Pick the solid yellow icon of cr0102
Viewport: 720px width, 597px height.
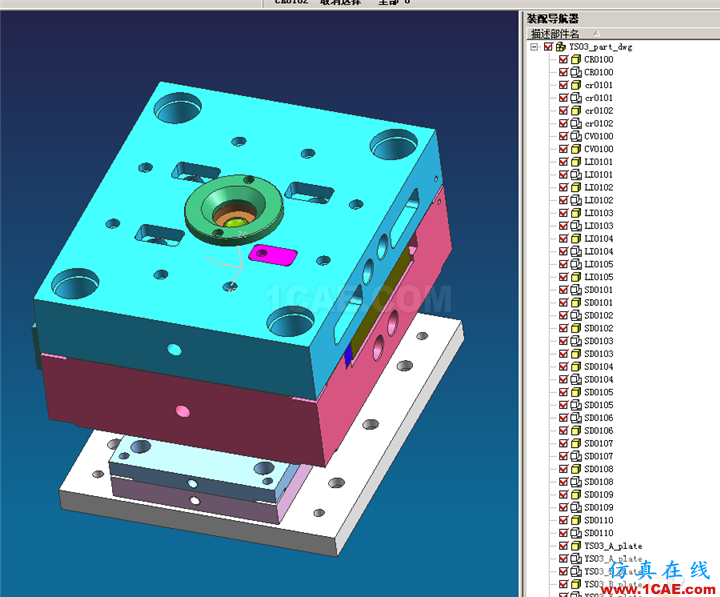tap(576, 111)
